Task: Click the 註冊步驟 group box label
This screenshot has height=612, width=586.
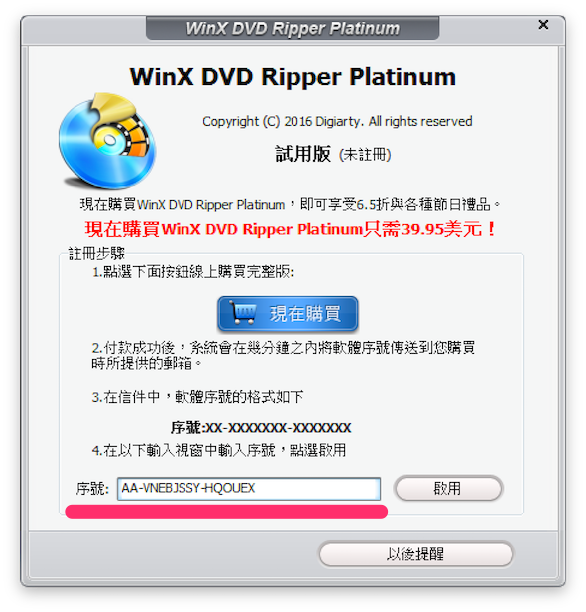Action: pos(96,253)
